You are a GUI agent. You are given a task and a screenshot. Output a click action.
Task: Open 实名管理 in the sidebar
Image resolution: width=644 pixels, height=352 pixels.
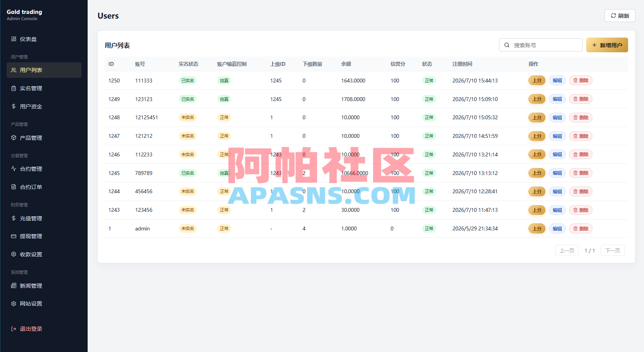point(44,88)
